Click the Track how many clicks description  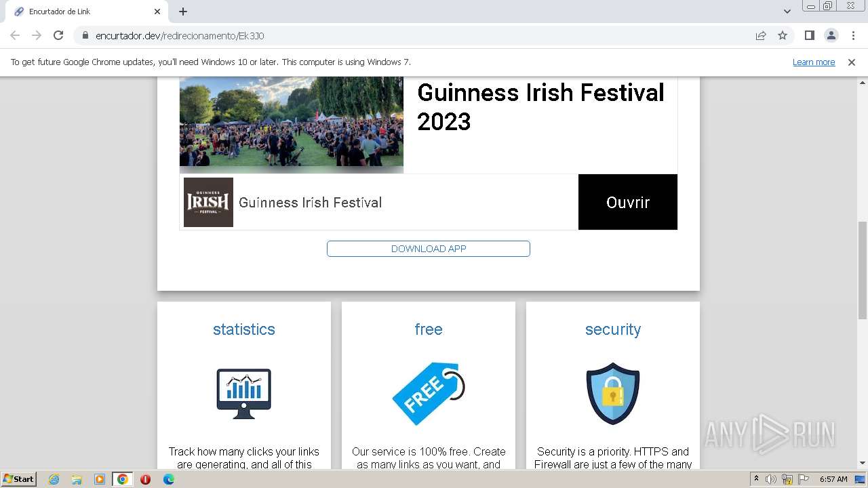pos(244,457)
